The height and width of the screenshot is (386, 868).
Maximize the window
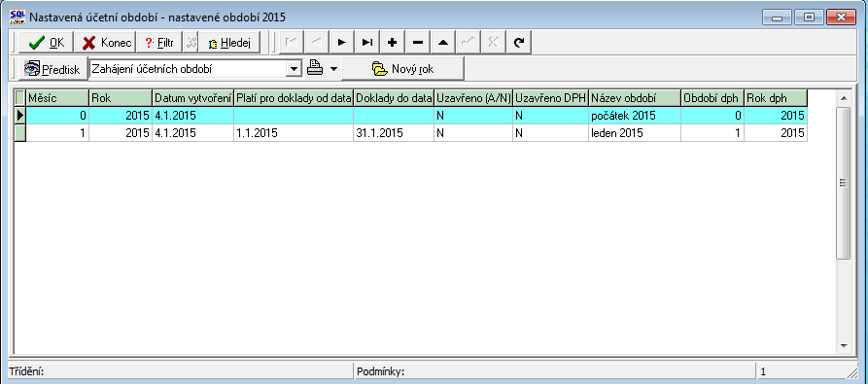point(809,18)
